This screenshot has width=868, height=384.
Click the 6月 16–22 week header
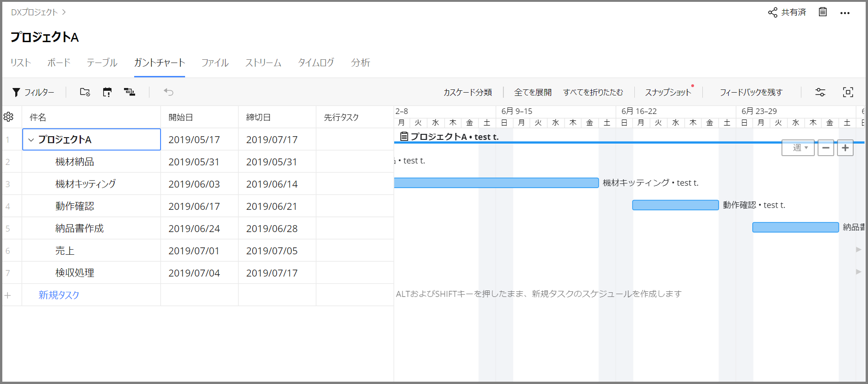pyautogui.click(x=639, y=111)
